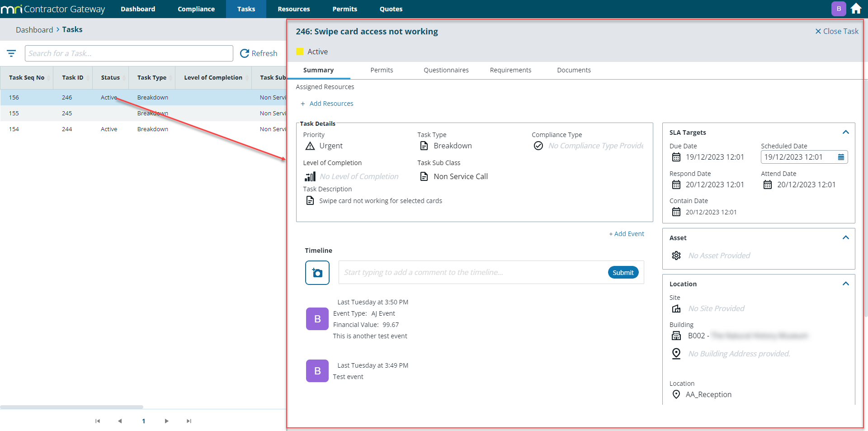The image size is (868, 431).
Task: Click the camera icon to add photo
Action: 317,273
